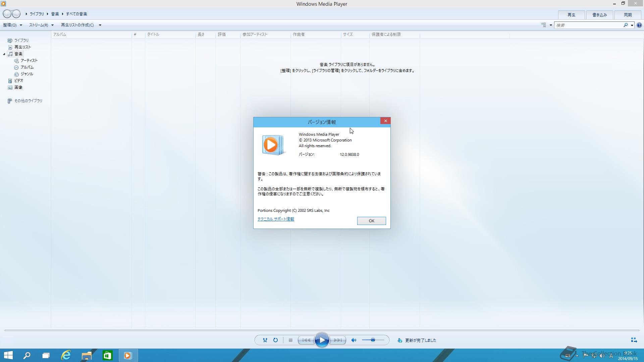Click the view options icon
Screen dimensions: 644x362
(x=543, y=25)
